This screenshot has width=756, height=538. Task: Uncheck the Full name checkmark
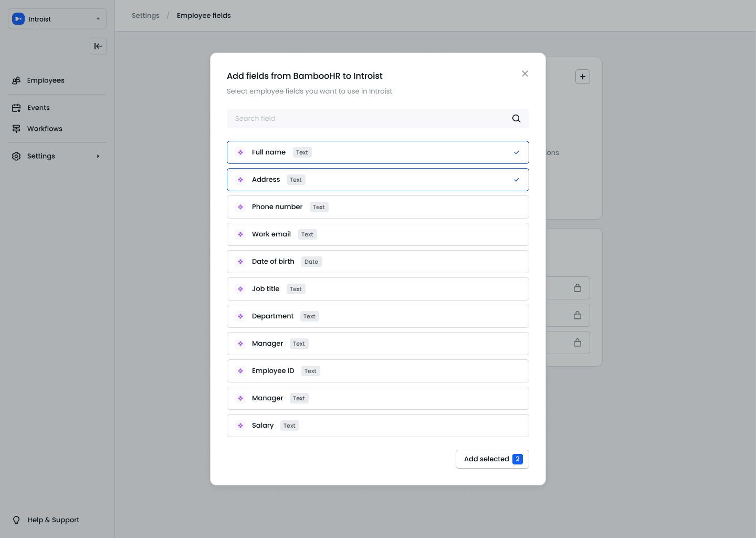pos(517,152)
